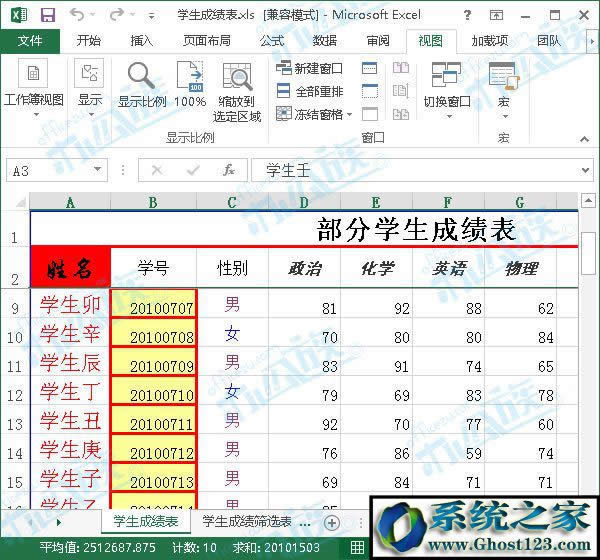Open the 显示比例 zoom dialog
The width and height of the screenshot is (600, 560).
(142, 85)
